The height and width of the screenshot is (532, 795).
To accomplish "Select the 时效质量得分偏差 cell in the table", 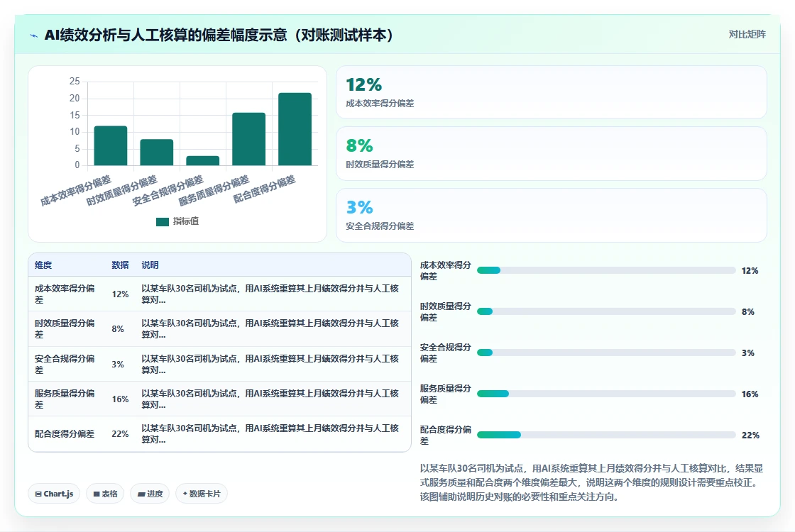I will tap(65, 329).
